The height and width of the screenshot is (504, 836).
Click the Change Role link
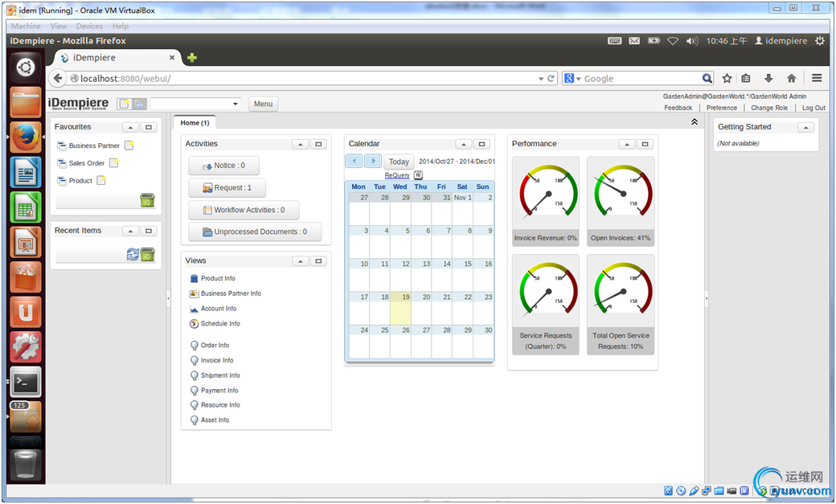768,108
